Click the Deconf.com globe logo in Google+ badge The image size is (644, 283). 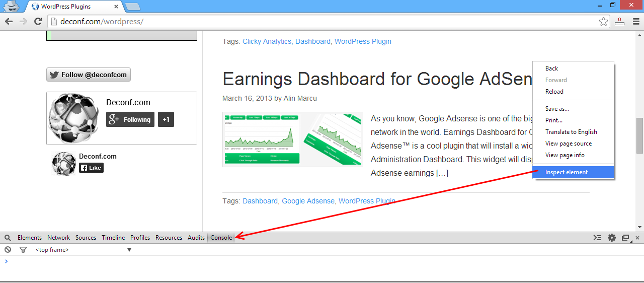pyautogui.click(x=73, y=118)
